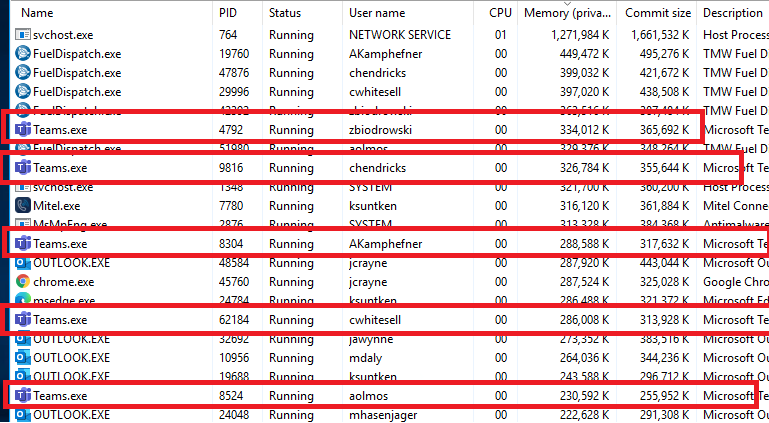This screenshot has height=423, width=769.
Task: Click the Mitel phone icon
Action: coord(23,206)
